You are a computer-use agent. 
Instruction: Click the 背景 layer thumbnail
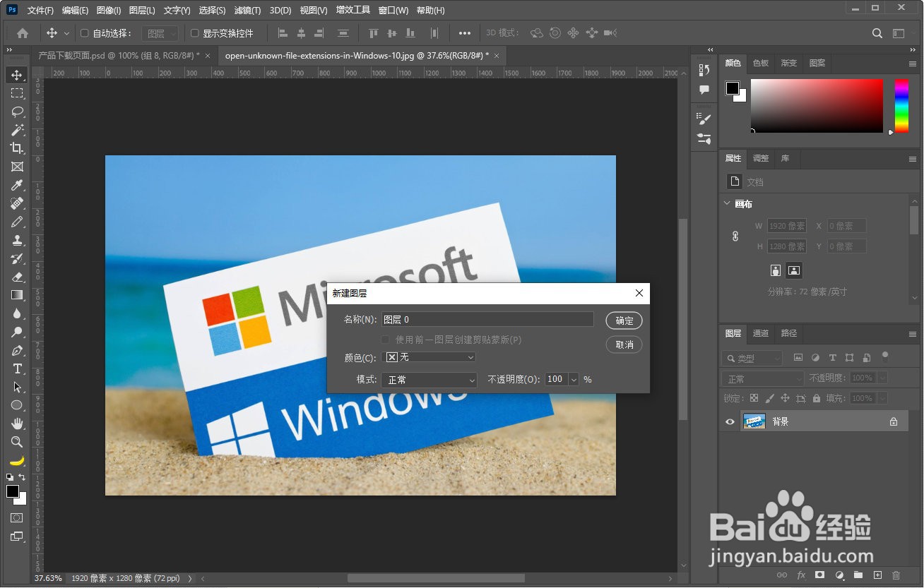[754, 421]
